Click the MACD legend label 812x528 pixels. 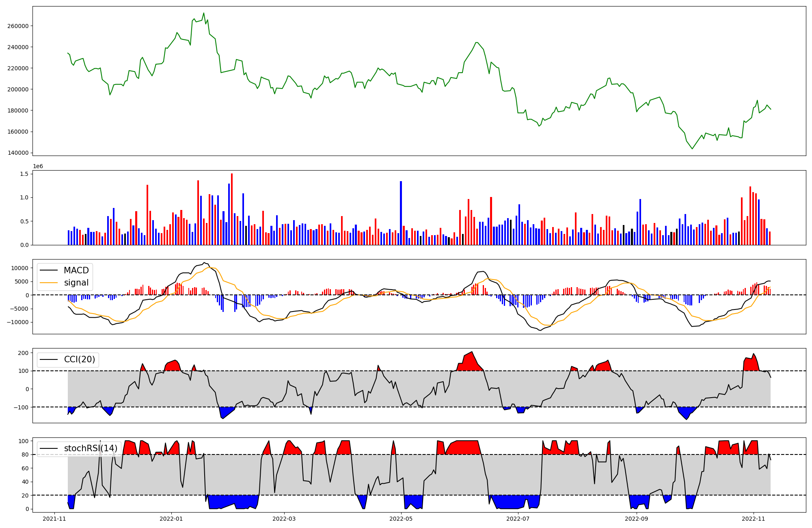click(76, 270)
